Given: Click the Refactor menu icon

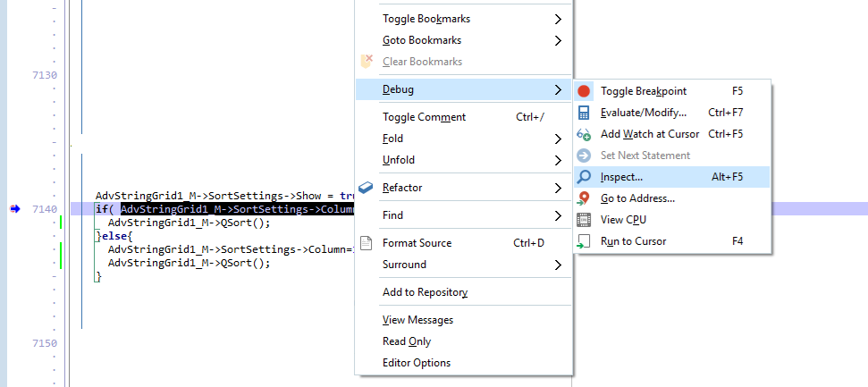Looking at the screenshot, I should [366, 188].
